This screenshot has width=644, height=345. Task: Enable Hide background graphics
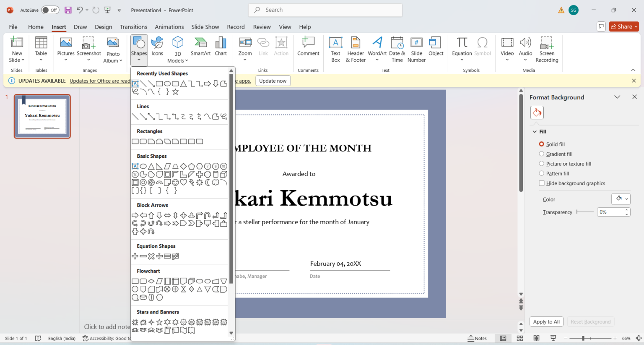pos(541,183)
